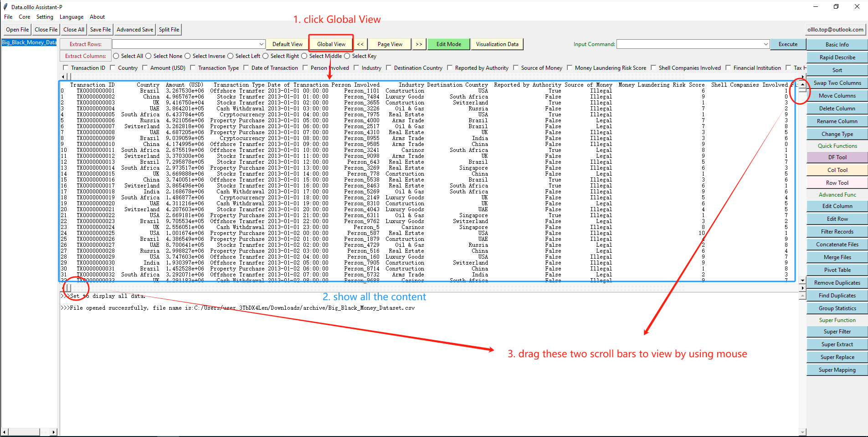Image resolution: width=868 pixels, height=437 pixels.
Task: Choose the Select Inverse radio option
Action: point(188,56)
